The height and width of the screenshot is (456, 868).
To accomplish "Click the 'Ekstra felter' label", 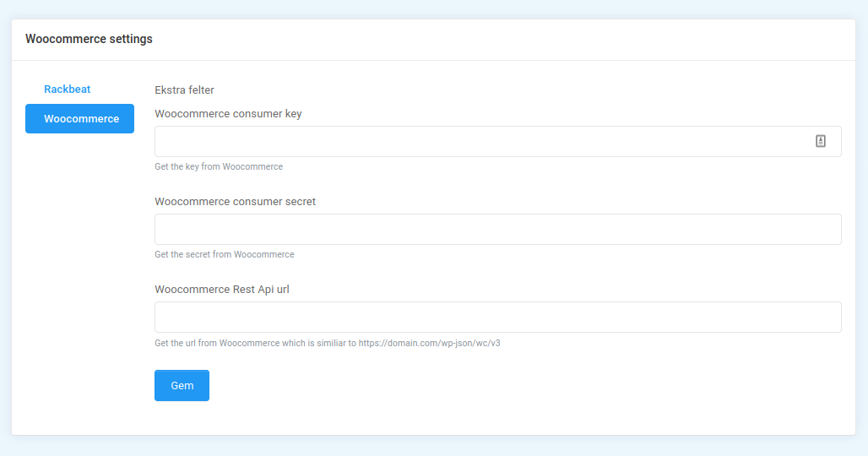I will tap(184, 90).
